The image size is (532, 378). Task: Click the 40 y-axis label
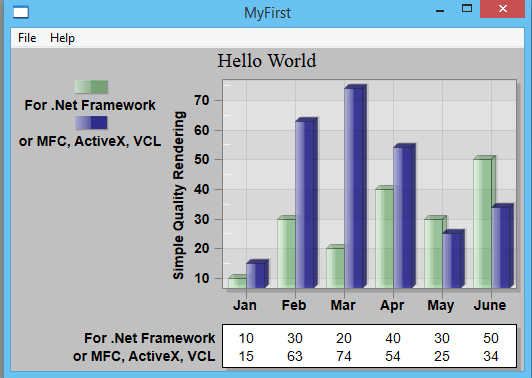[x=202, y=189]
